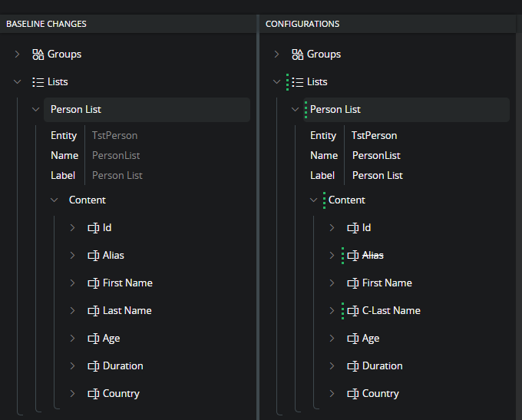Click the C-Last Name column icon

click(353, 311)
